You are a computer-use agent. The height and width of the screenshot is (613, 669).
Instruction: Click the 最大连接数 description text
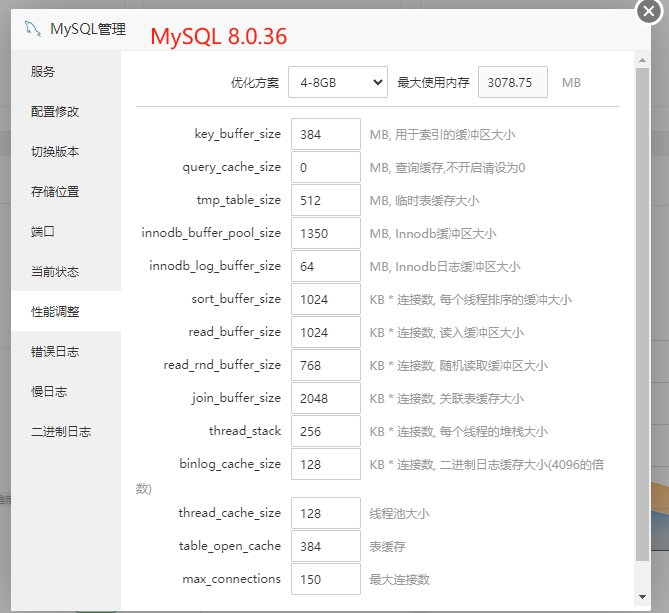click(399, 579)
